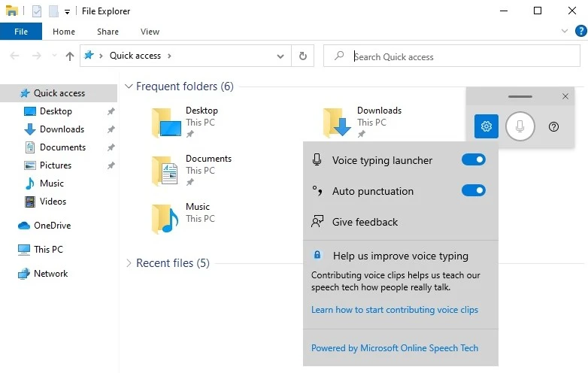The height and width of the screenshot is (373, 588).
Task: Click Help us improve voice typing heading
Action: point(401,256)
